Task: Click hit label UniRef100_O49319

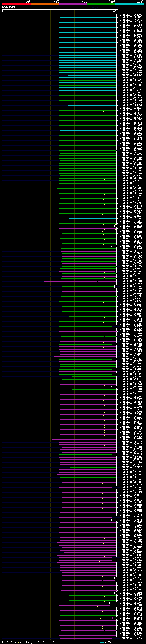Action: tap(131, 638)
